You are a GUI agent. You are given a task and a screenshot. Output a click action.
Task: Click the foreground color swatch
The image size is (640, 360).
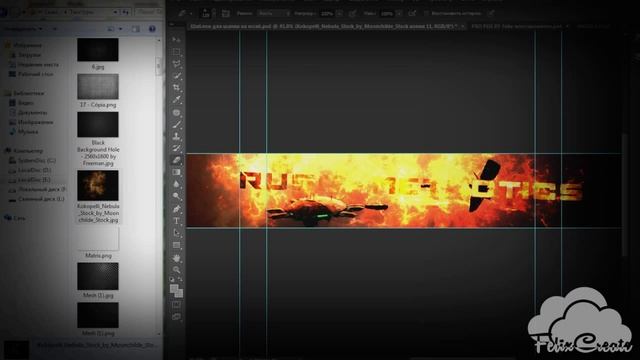[174, 289]
